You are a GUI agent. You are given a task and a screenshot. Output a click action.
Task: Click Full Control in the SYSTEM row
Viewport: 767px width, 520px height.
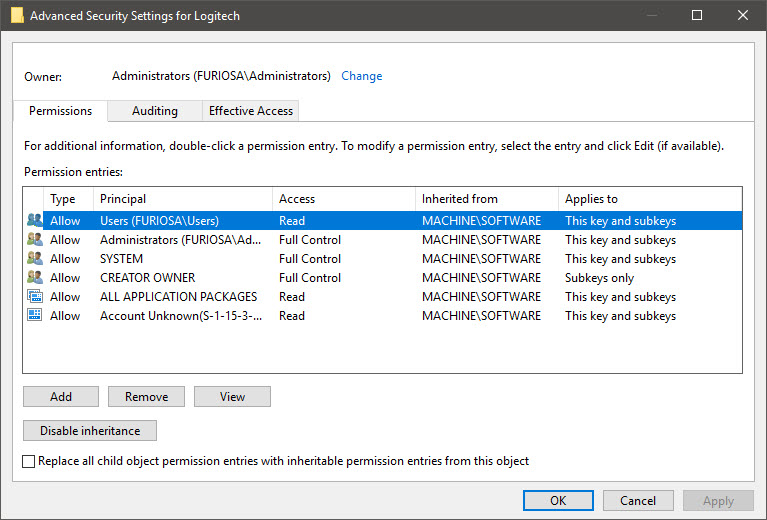point(310,259)
